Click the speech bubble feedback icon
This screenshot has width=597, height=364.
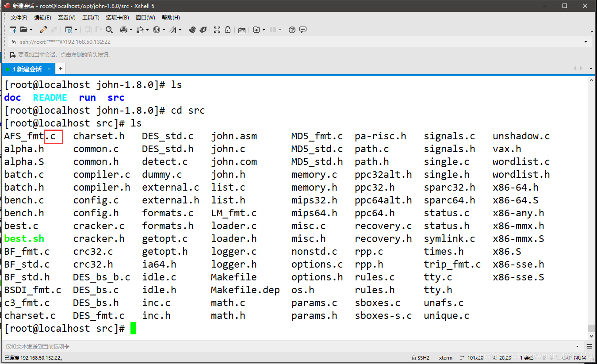click(303, 30)
